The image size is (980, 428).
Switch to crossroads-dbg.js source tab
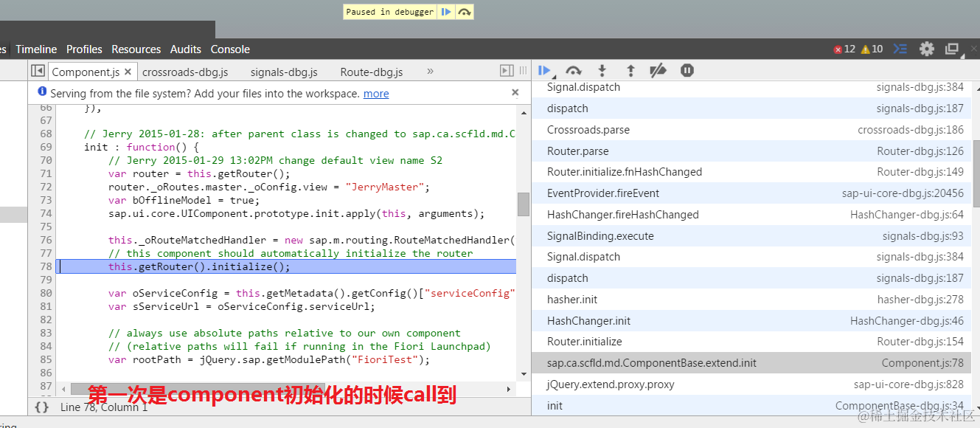coord(185,72)
